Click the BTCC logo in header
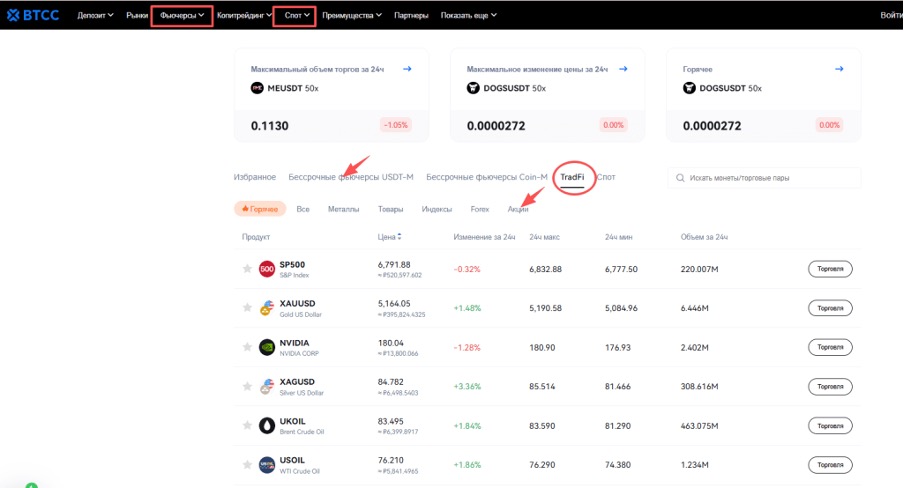904x488 pixels. [34, 15]
